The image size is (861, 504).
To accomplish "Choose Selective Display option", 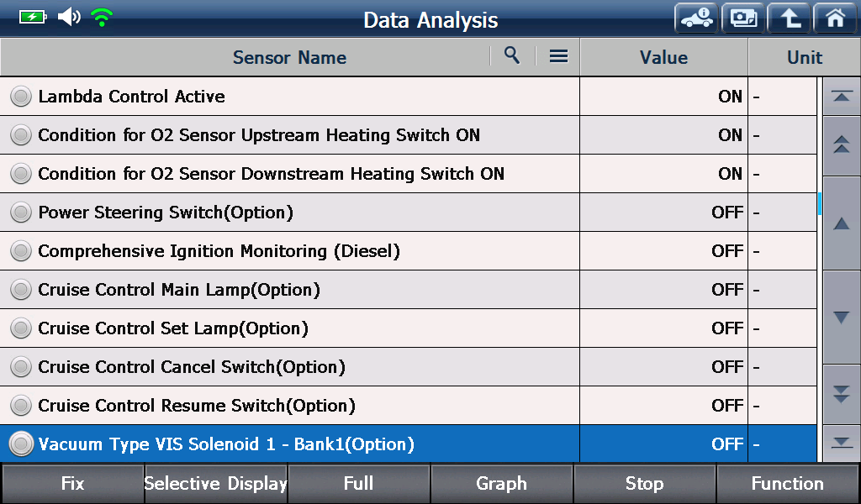I will tap(216, 484).
